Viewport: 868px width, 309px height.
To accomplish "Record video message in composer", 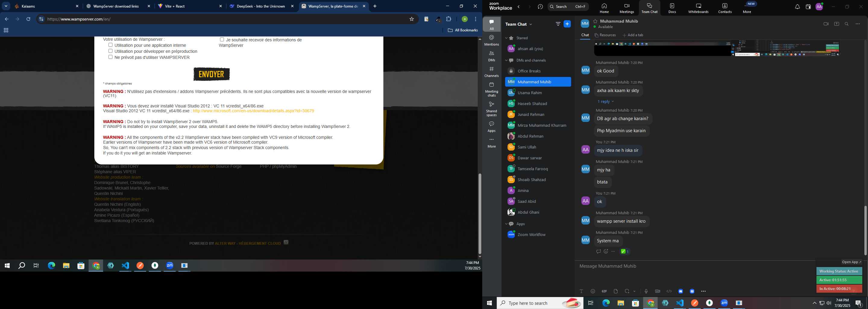I will (657, 291).
